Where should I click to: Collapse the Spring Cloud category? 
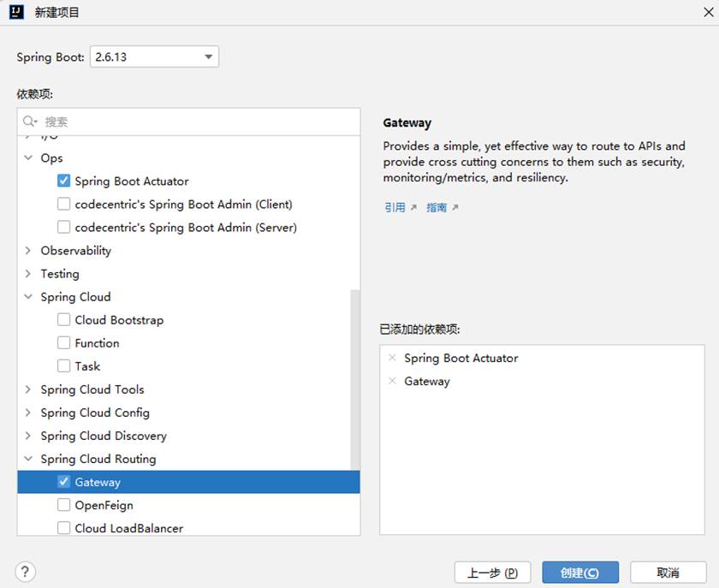(28, 297)
